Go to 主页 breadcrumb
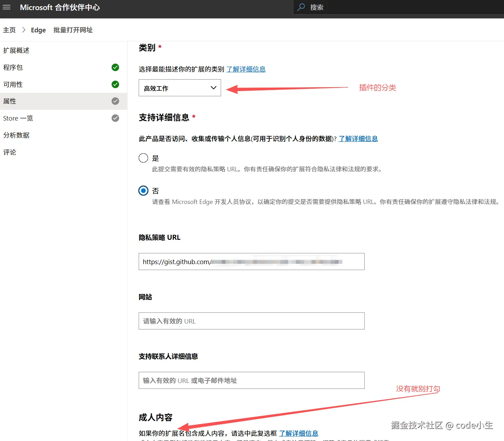Image resolution: width=504 pixels, height=441 pixels. pyautogui.click(x=9, y=30)
